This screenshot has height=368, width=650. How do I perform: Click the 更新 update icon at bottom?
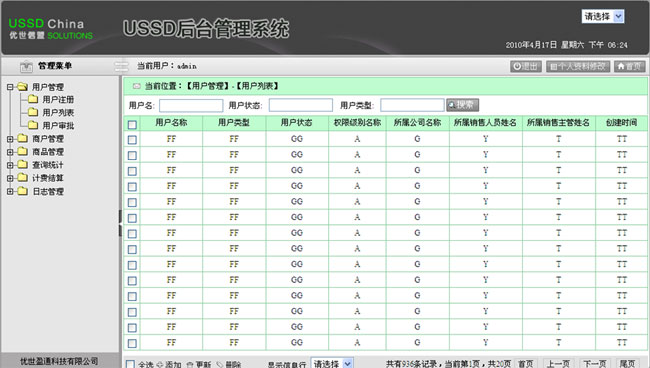point(190,364)
